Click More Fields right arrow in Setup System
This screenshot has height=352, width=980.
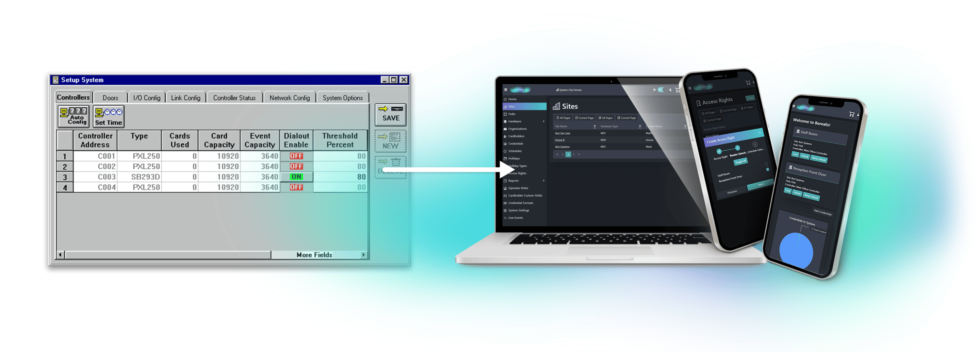(x=364, y=255)
